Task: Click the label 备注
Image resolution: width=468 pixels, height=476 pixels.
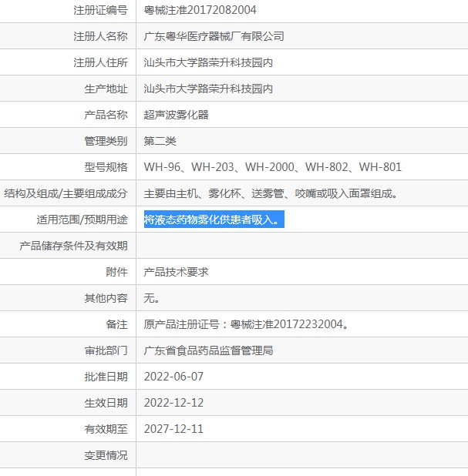Action: 116,324
